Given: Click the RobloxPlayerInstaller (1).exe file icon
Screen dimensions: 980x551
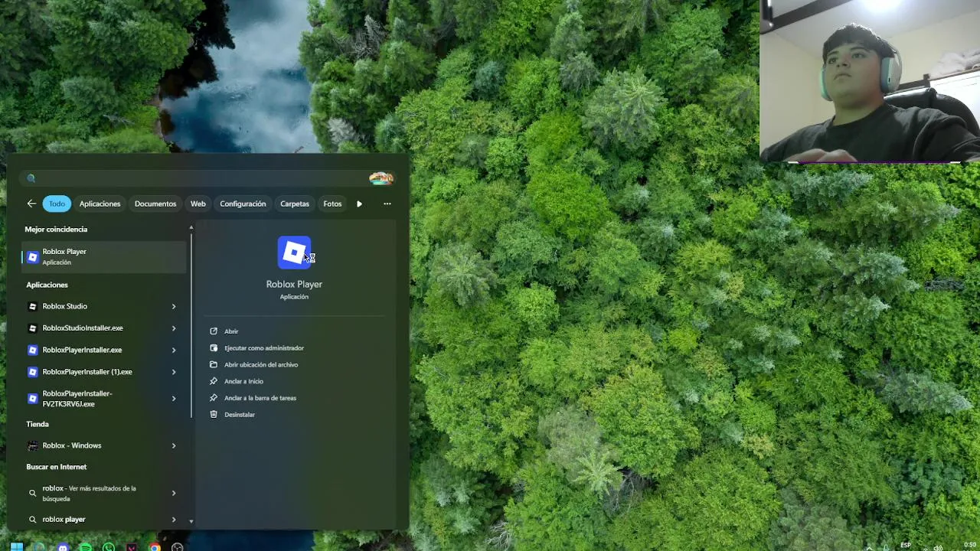Looking at the screenshot, I should [x=32, y=372].
